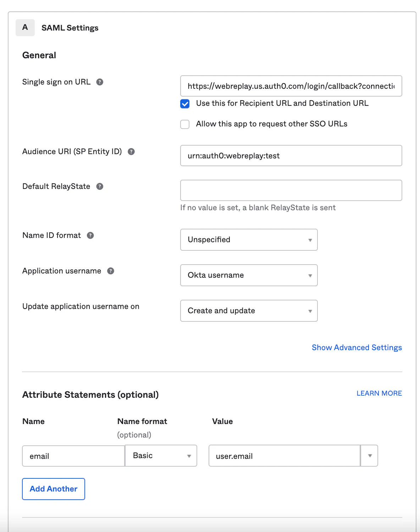Click into the Default RelayState field

[x=291, y=190]
